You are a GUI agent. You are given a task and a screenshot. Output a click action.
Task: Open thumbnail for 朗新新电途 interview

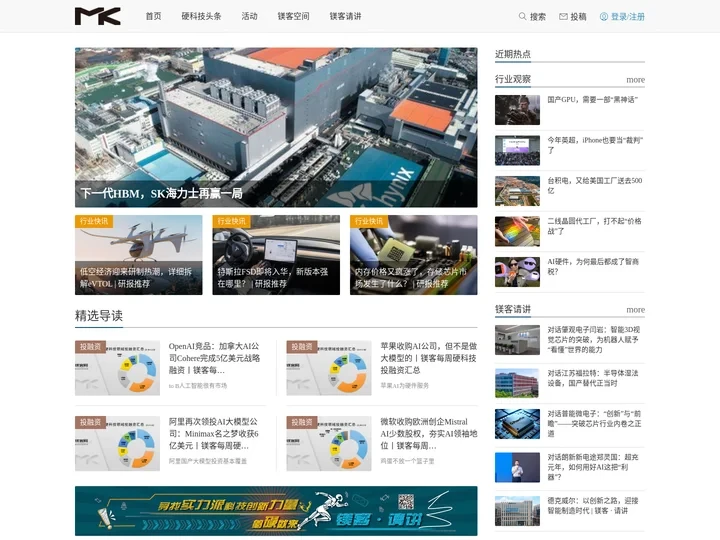coord(517,467)
